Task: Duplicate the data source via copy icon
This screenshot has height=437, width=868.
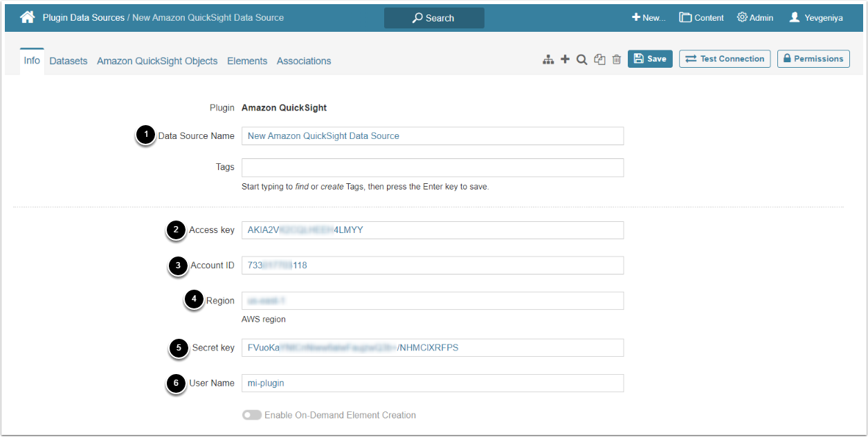Action: 599,60
